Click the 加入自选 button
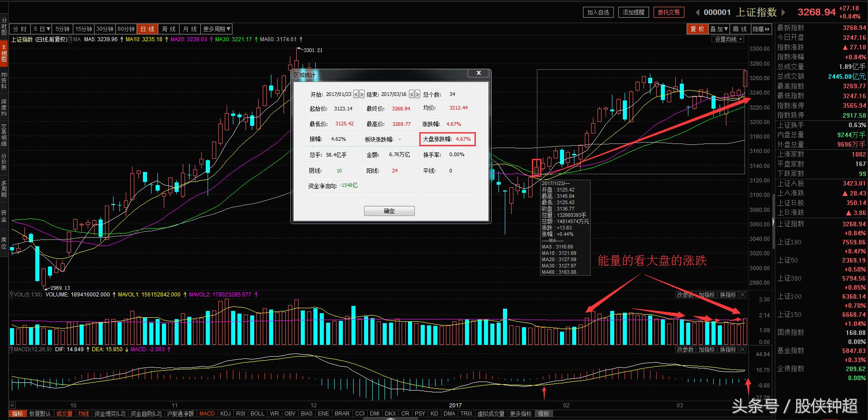 (x=598, y=12)
